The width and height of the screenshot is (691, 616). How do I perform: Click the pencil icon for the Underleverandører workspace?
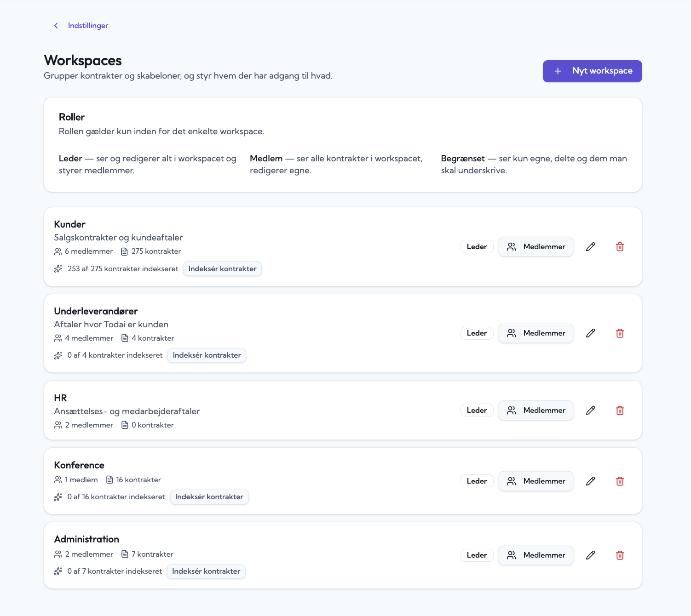591,333
